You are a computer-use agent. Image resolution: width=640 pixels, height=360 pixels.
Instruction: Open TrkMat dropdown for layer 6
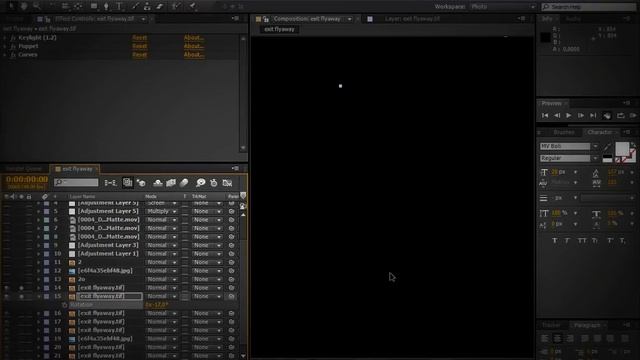pos(207,220)
